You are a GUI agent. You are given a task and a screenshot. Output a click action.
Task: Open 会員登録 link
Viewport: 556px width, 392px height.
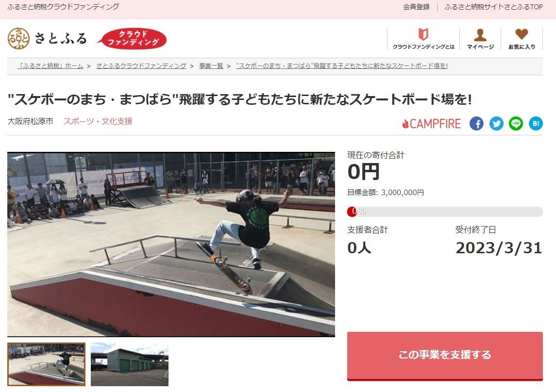coord(416,7)
